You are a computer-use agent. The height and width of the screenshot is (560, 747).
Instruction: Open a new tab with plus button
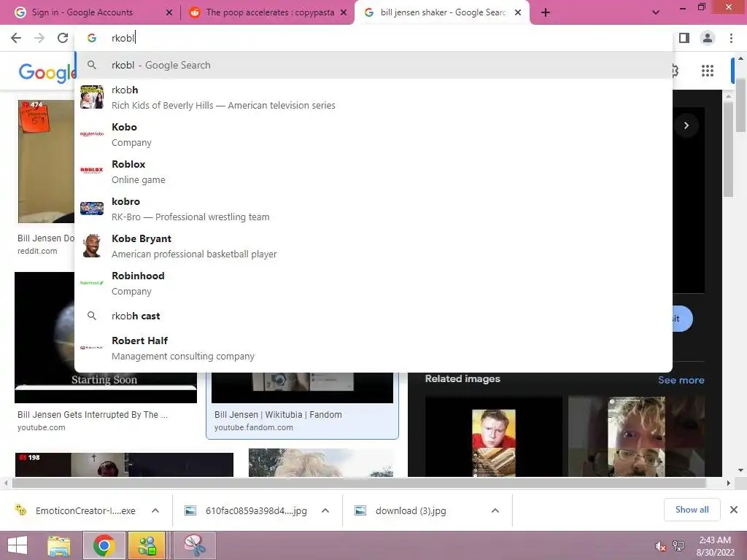(546, 12)
